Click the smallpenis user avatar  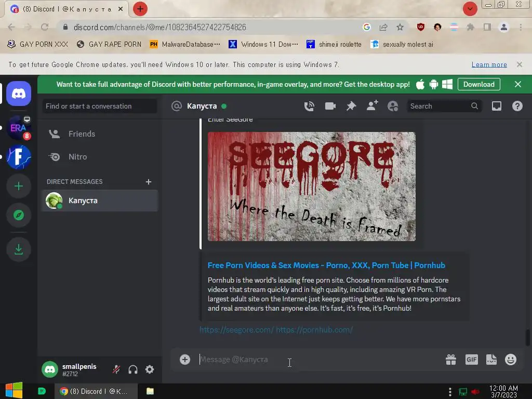click(x=50, y=369)
